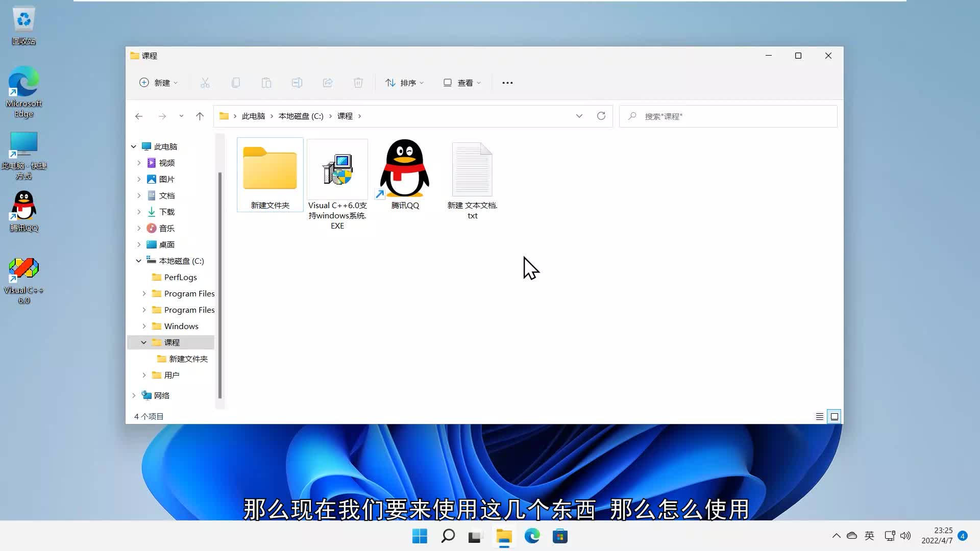The height and width of the screenshot is (551, 980).
Task: Select the 新建文件夹 folder icon
Action: tap(270, 175)
